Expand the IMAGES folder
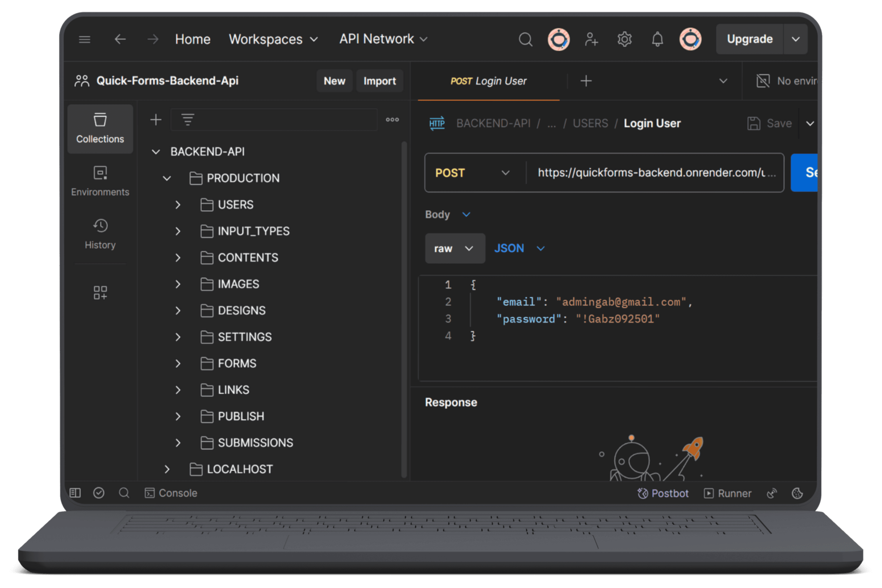This screenshot has width=882, height=588. [178, 284]
